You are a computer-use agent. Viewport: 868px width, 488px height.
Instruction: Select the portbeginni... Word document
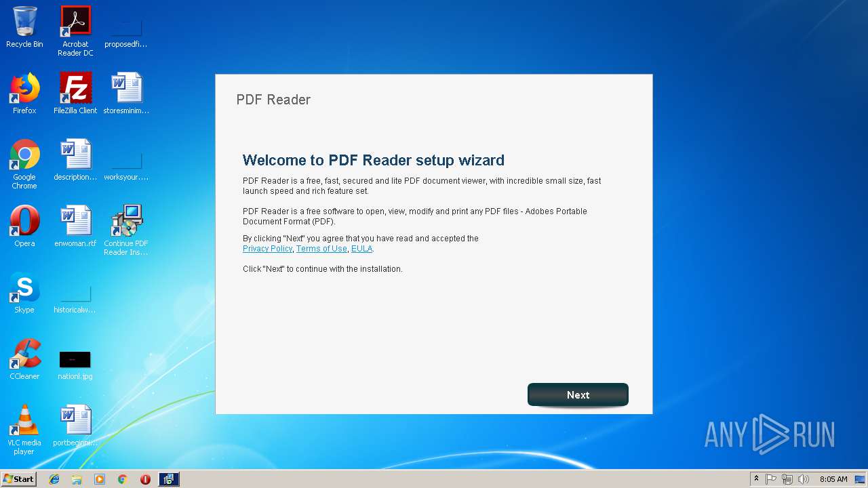[75, 426]
